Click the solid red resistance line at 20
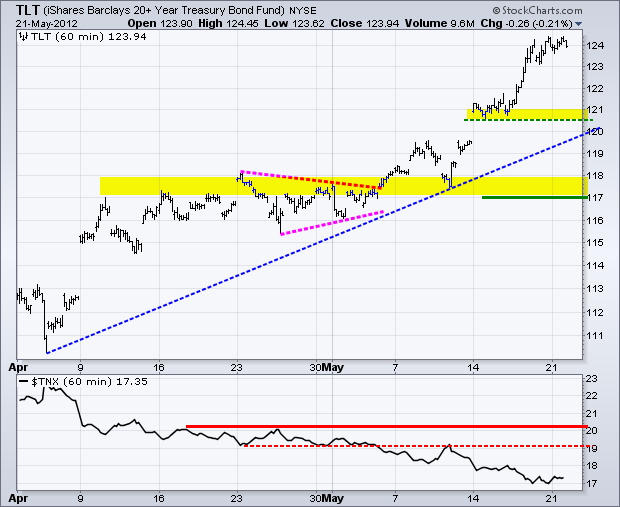620x507 pixels. pos(387,426)
